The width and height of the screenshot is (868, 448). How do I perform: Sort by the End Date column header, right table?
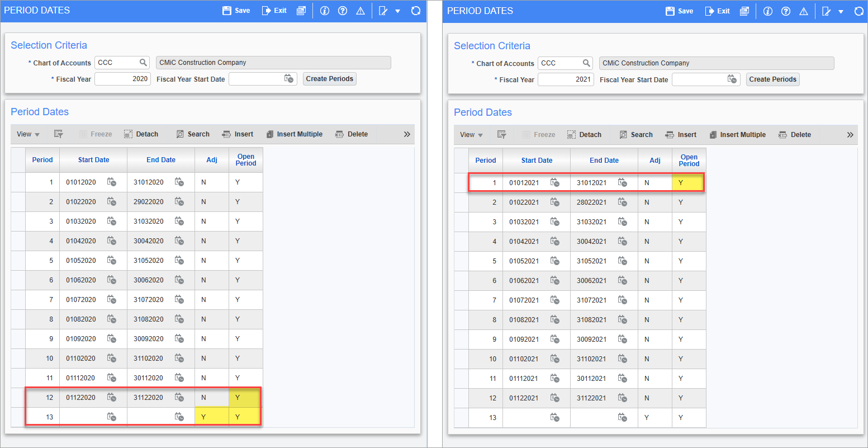pos(604,161)
